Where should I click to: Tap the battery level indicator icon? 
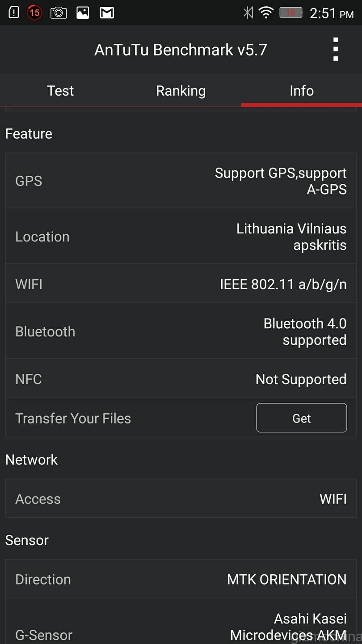(291, 13)
